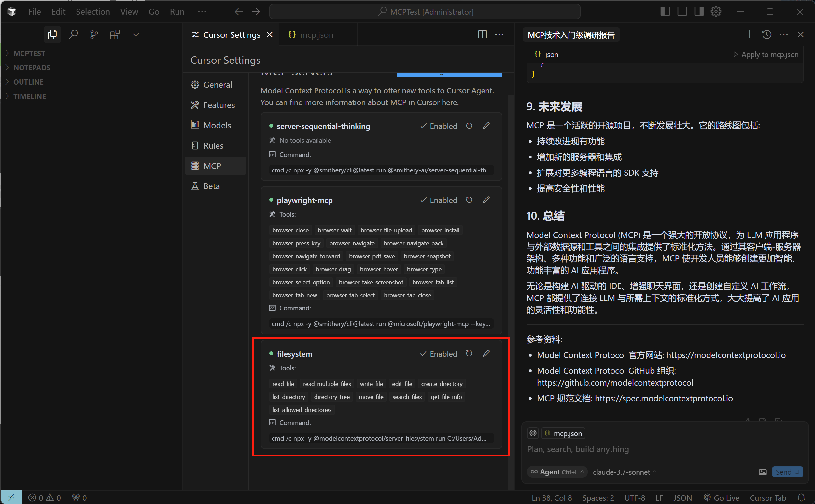Open remote window status bar icon
The width and height of the screenshot is (815, 504).
(x=11, y=497)
